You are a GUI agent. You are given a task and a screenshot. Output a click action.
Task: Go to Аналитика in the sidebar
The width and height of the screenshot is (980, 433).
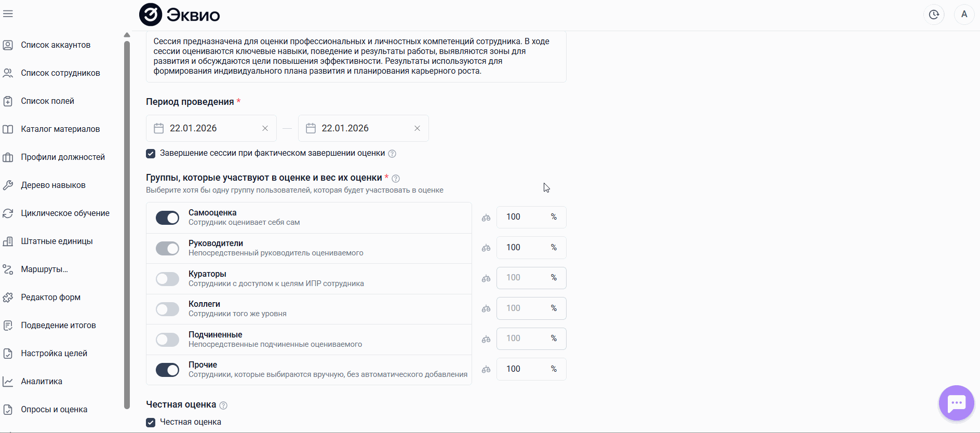(42, 382)
